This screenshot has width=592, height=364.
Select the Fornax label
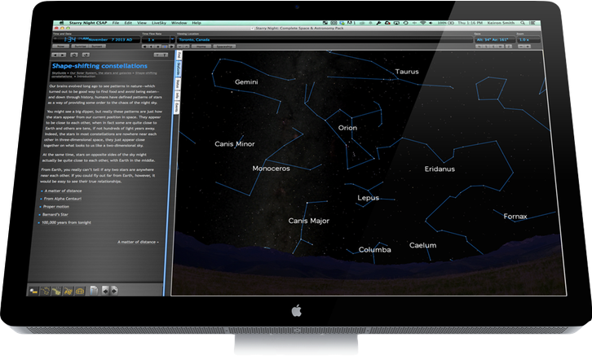[515, 217]
